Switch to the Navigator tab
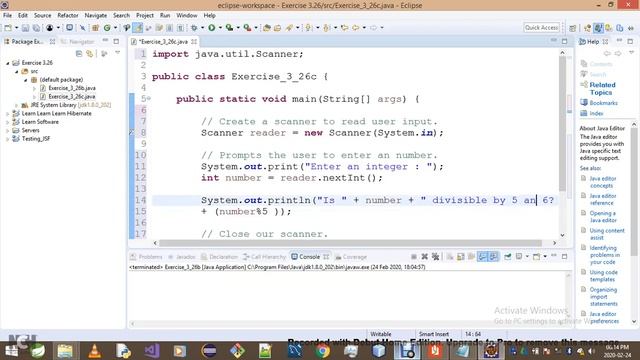This screenshot has height=360, width=640. click(x=78, y=42)
